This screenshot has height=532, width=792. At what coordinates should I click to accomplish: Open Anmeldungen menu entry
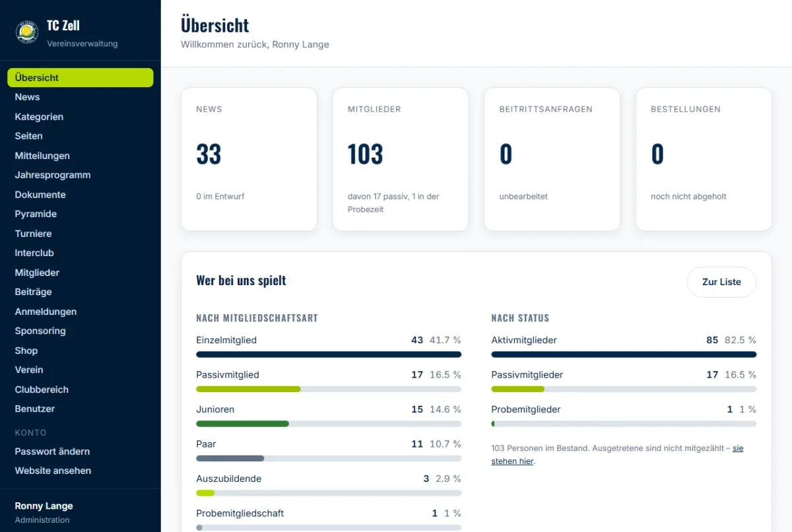(80, 312)
